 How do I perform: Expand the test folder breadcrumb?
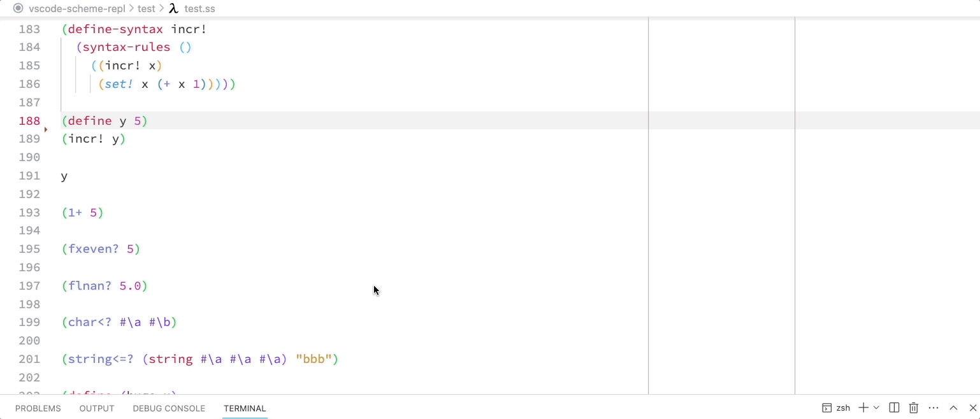(x=147, y=9)
